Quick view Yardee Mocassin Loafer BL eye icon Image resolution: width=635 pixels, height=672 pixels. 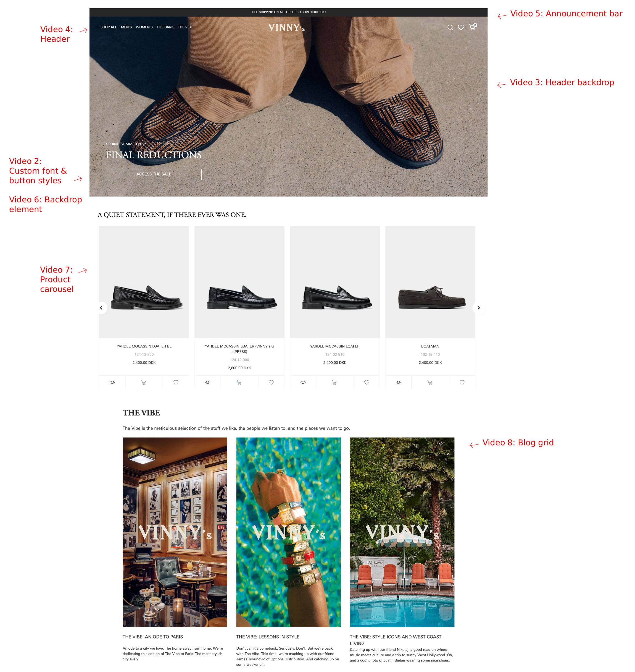pos(112,382)
